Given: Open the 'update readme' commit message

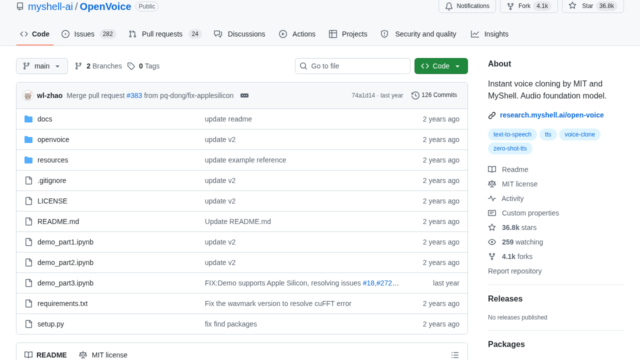Looking at the screenshot, I should pos(228,119).
